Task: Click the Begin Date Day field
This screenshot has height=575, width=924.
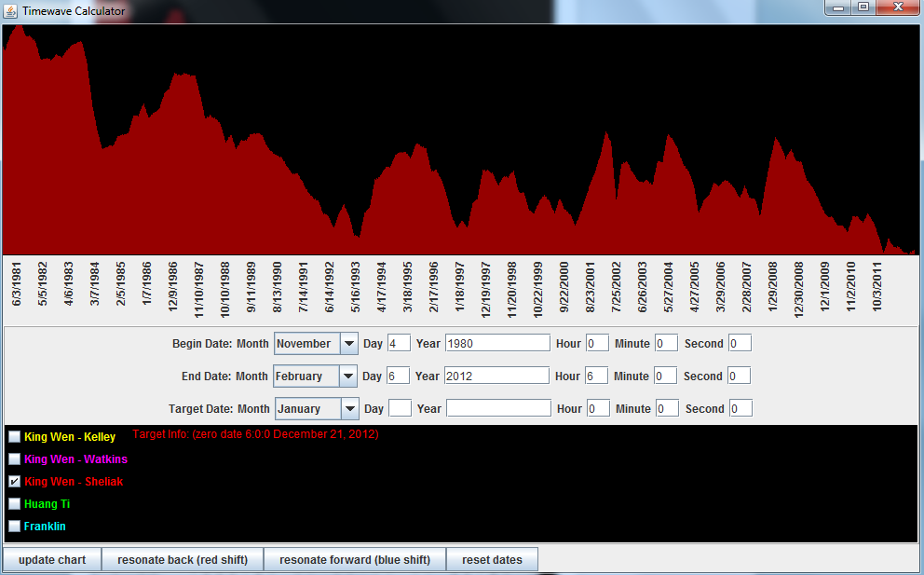Action: coord(399,344)
